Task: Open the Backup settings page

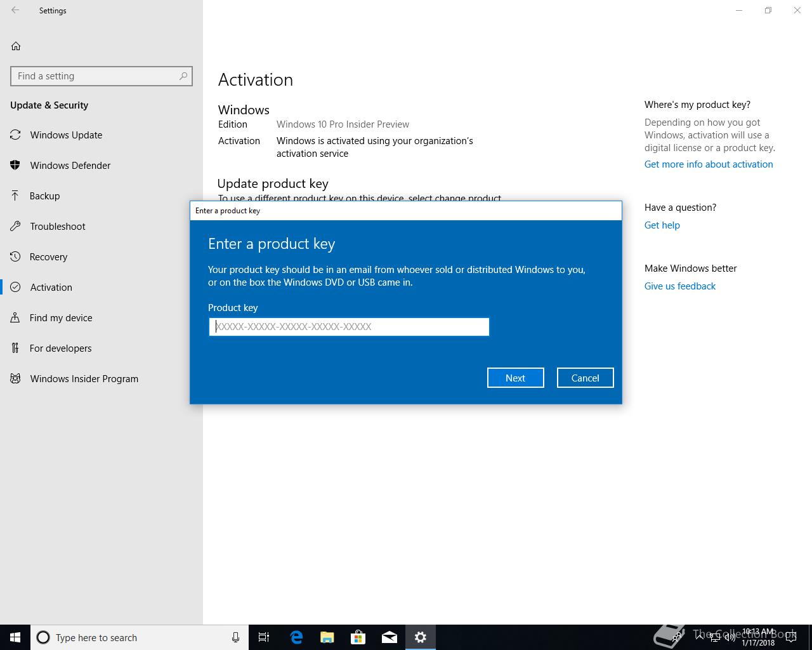Action: [101, 196]
